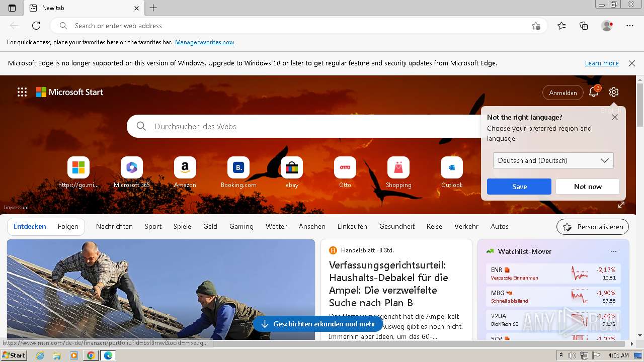Viewport: 644px width, 362px height.
Task: Open a new tab with plus button
Action: click(153, 8)
